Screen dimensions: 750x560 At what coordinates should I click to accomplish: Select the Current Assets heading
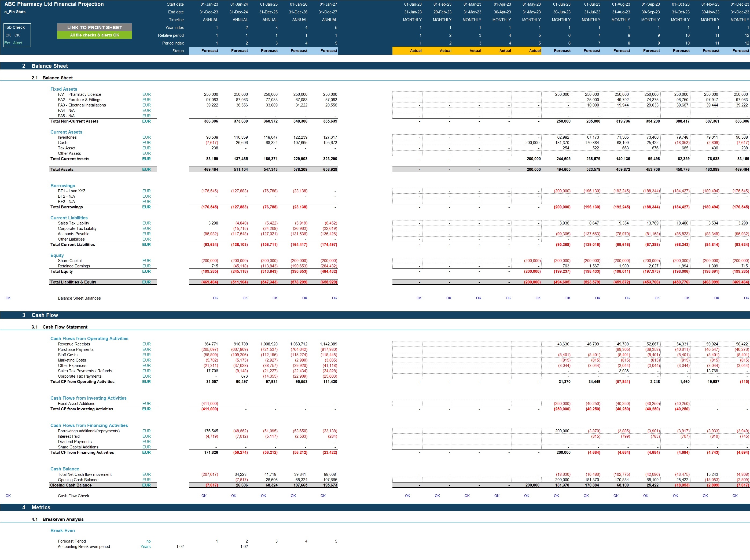coord(67,132)
